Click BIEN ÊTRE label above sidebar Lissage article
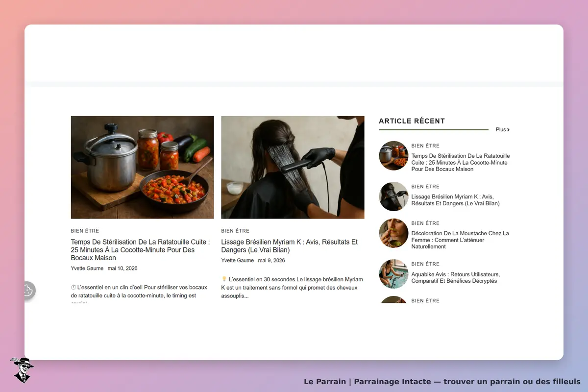Image resolution: width=588 pixels, height=392 pixels. (x=425, y=187)
